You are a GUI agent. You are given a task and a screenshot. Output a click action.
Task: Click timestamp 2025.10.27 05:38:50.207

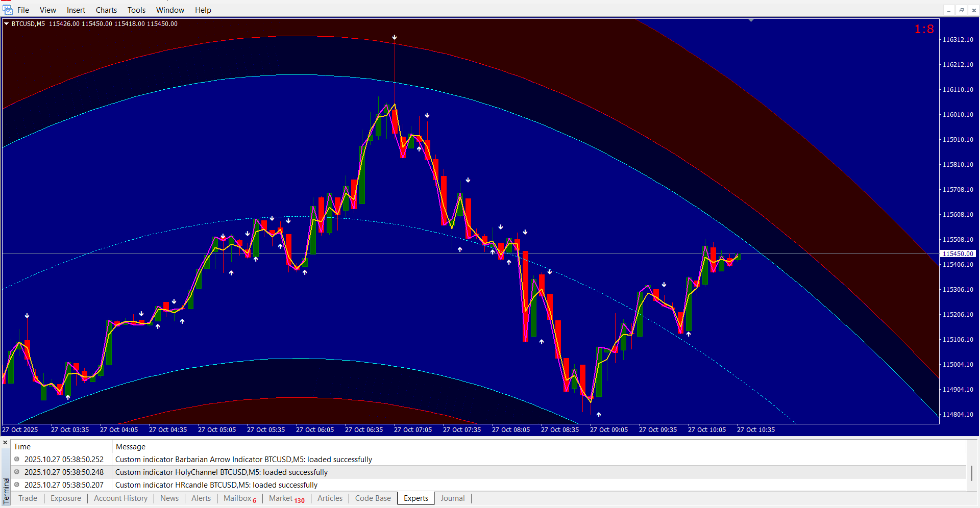pyautogui.click(x=64, y=485)
